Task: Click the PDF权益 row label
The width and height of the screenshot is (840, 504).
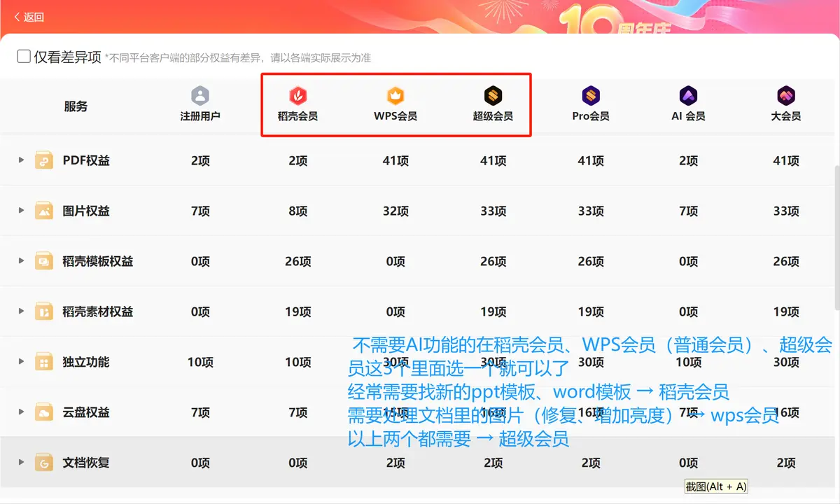Action: (86, 160)
